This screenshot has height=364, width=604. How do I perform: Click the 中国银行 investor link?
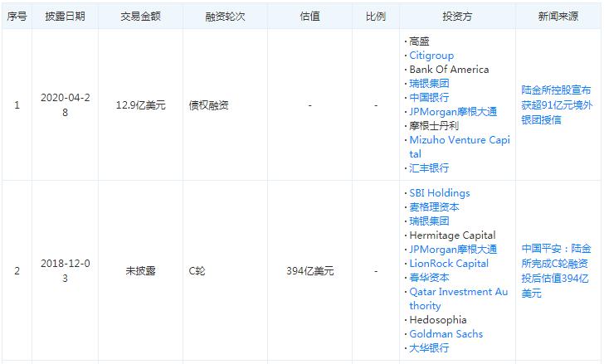coord(429,97)
